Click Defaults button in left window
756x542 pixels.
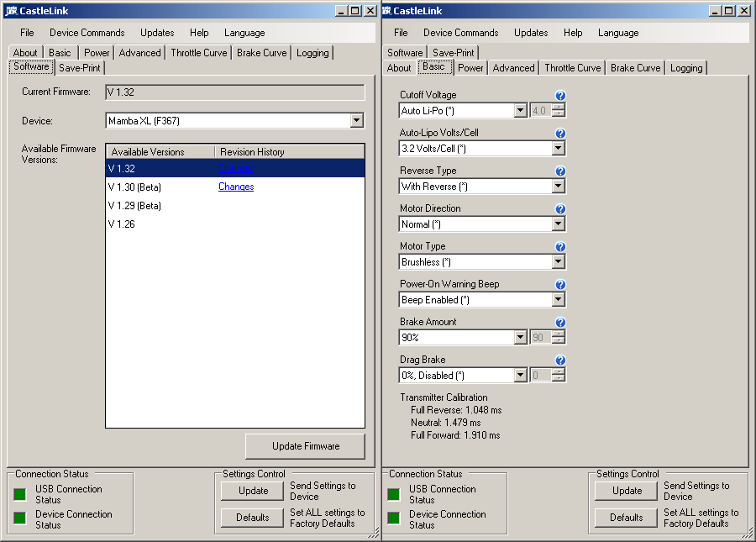253,518
